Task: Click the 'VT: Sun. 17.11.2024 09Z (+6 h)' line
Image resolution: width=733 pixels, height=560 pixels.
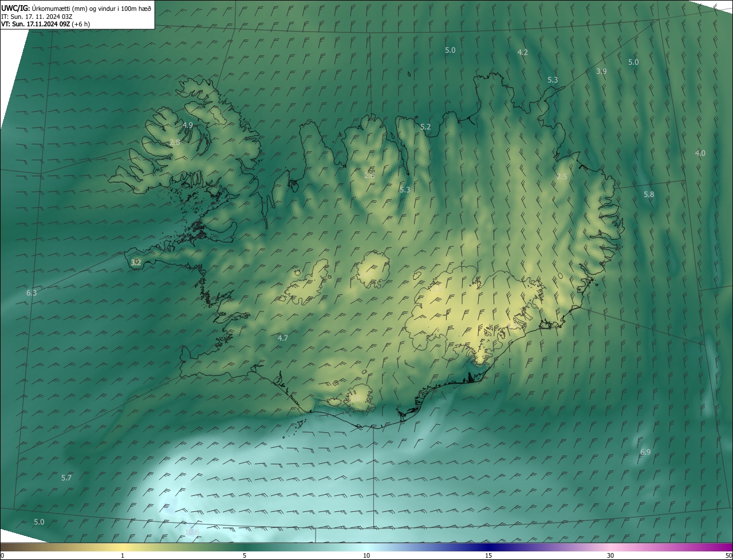Action: [45, 24]
